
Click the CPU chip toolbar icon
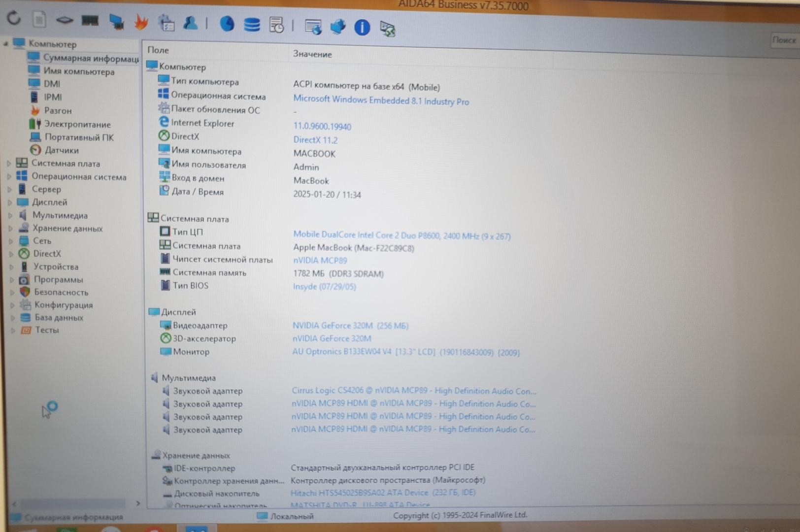click(x=65, y=20)
